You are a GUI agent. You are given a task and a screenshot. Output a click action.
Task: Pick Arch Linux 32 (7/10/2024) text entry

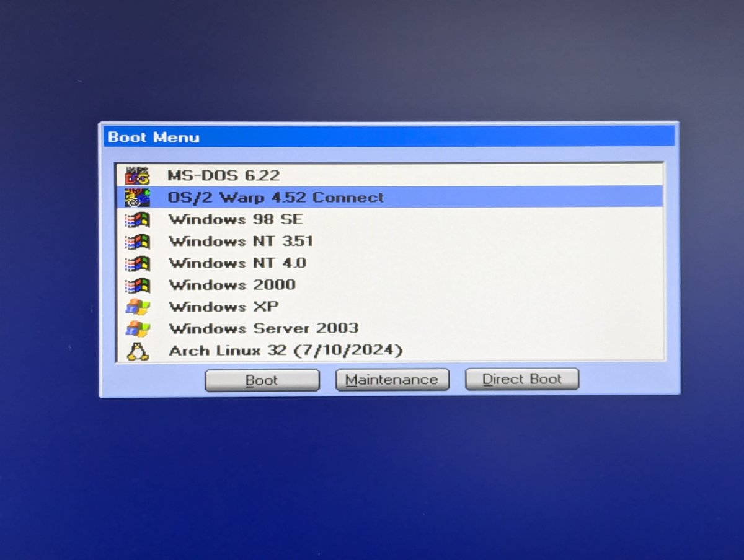[x=286, y=351]
